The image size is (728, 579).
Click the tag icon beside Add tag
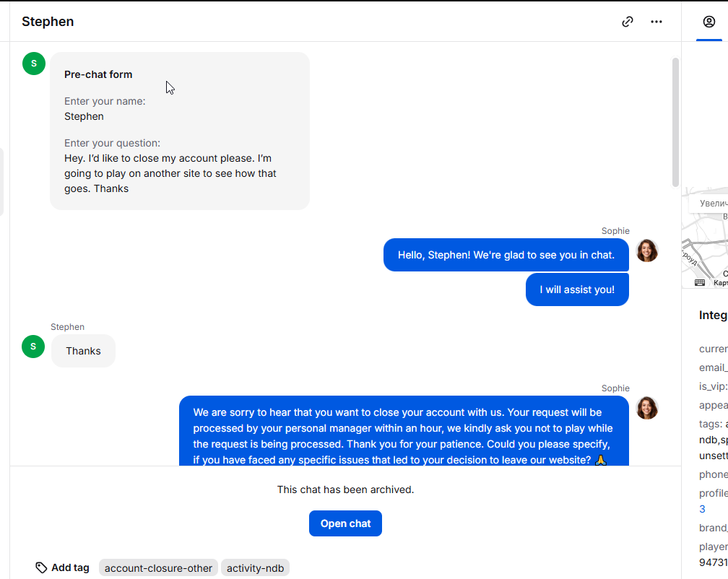tap(41, 568)
